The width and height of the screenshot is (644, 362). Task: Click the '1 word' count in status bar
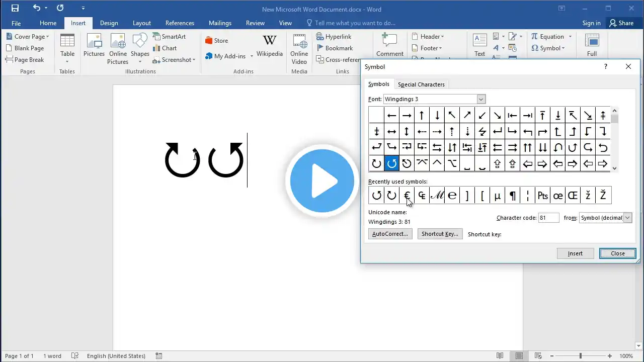click(52, 356)
